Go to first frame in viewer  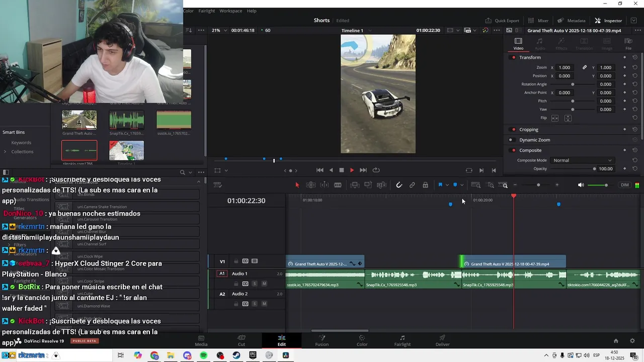pyautogui.click(x=319, y=170)
